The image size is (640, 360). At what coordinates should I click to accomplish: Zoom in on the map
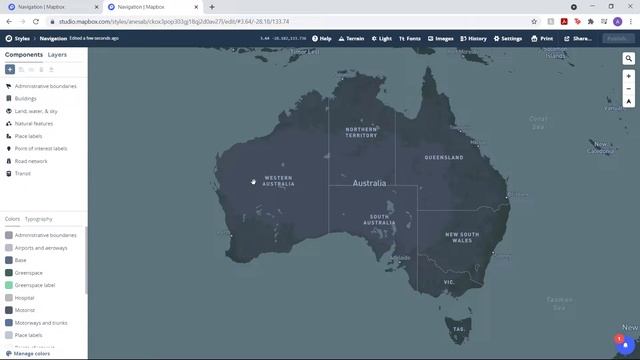point(629,76)
